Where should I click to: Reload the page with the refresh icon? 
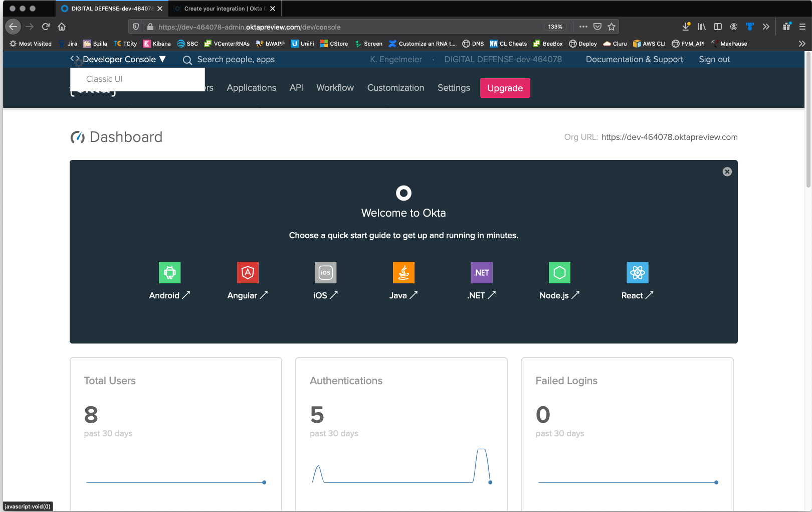[x=46, y=27]
